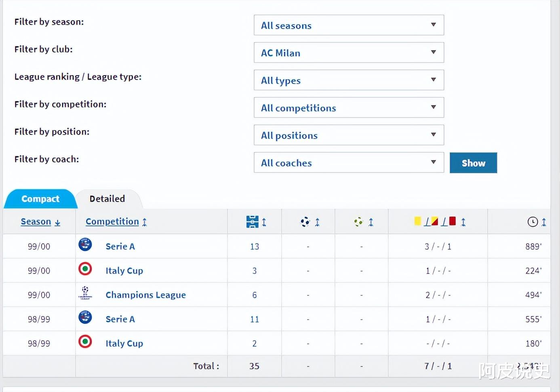Expand the All competitions dropdown
The width and height of the screenshot is (560, 392).
coord(349,107)
